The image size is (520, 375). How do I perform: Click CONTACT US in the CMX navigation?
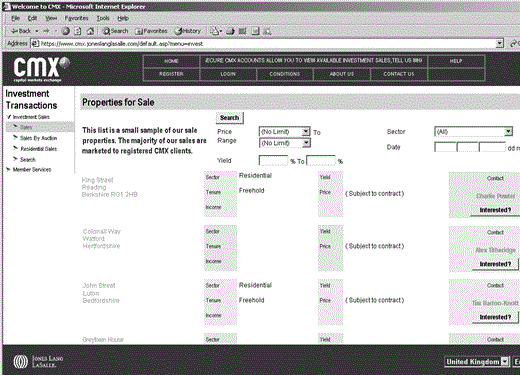pyautogui.click(x=399, y=74)
